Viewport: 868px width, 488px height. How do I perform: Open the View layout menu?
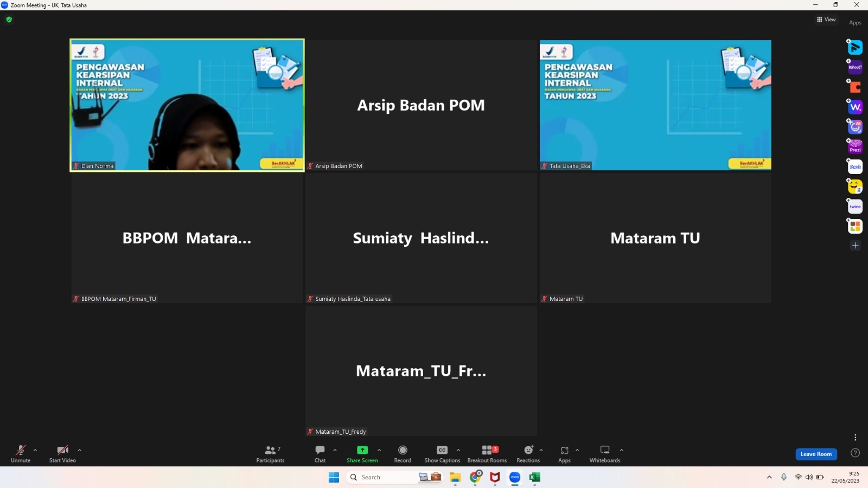point(826,20)
